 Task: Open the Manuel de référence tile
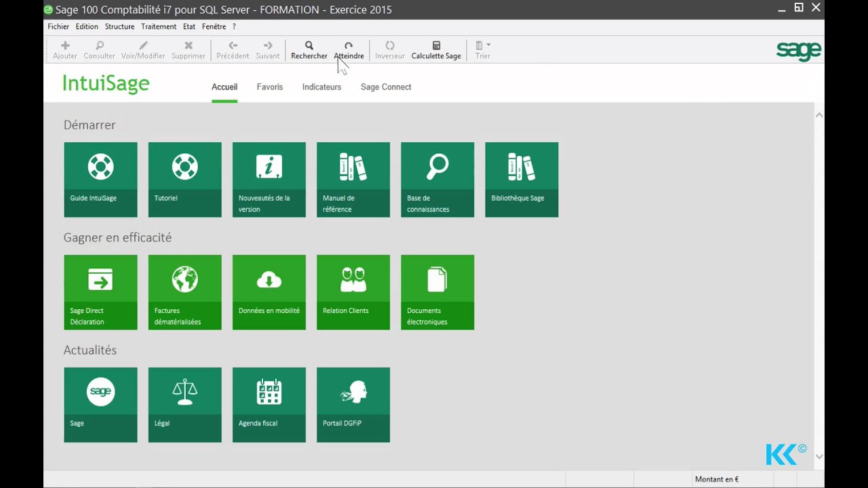pyautogui.click(x=353, y=180)
